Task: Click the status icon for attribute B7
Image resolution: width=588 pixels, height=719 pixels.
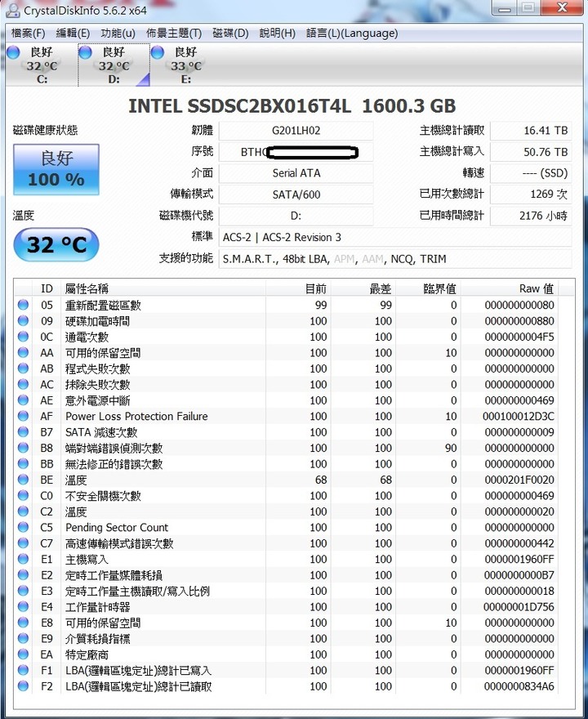Action: point(23,432)
